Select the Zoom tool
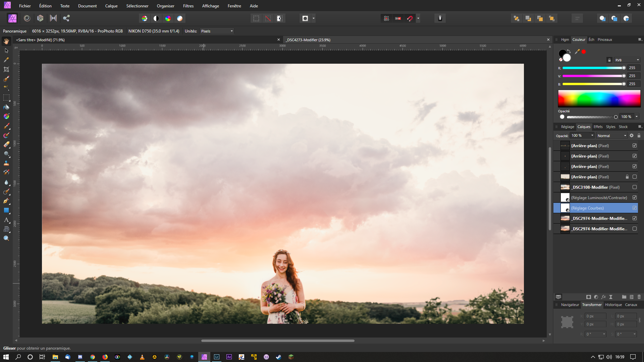644x362 pixels. point(6,238)
